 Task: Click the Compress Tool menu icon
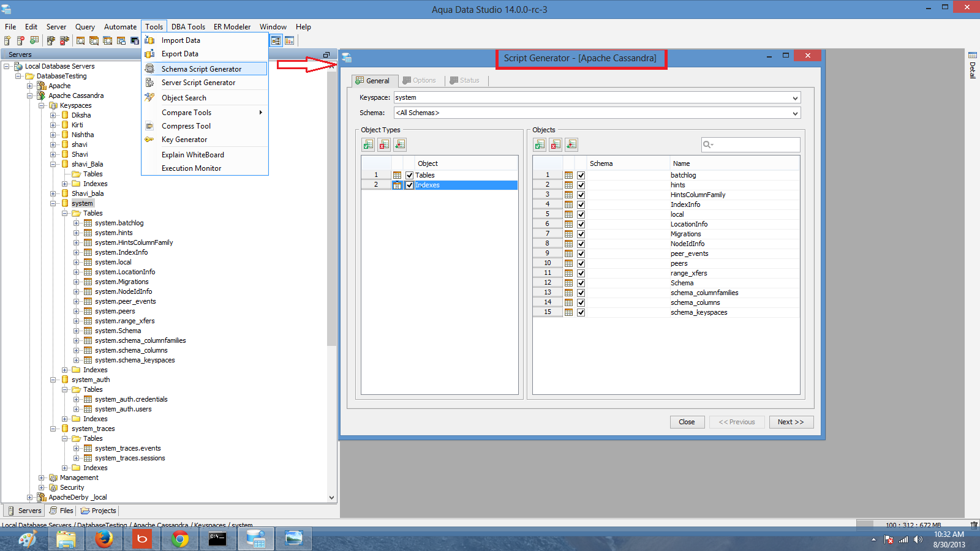pos(149,126)
